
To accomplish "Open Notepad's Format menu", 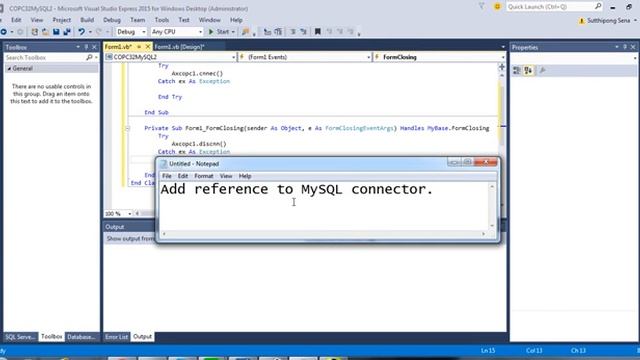I will tap(204, 176).
